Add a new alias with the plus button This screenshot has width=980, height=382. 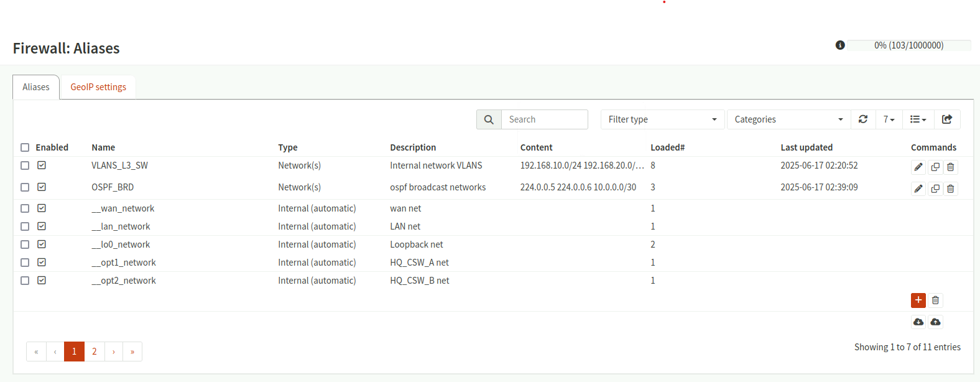pos(918,300)
